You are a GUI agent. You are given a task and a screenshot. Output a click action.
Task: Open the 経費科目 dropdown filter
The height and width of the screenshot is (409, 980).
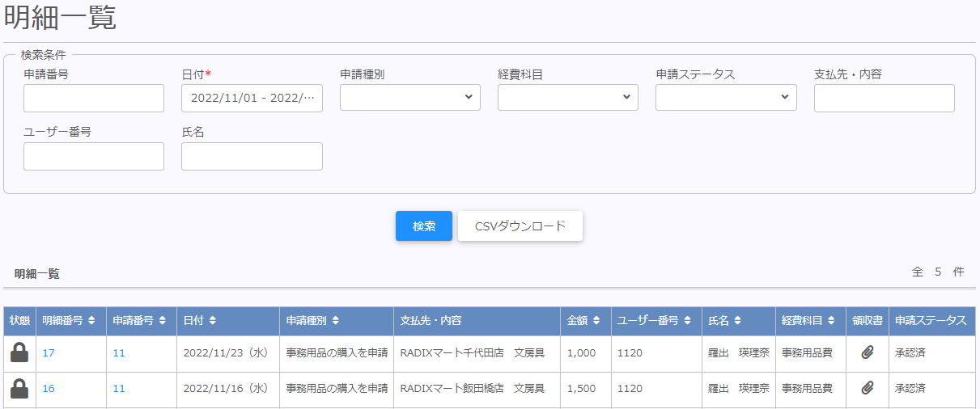567,98
